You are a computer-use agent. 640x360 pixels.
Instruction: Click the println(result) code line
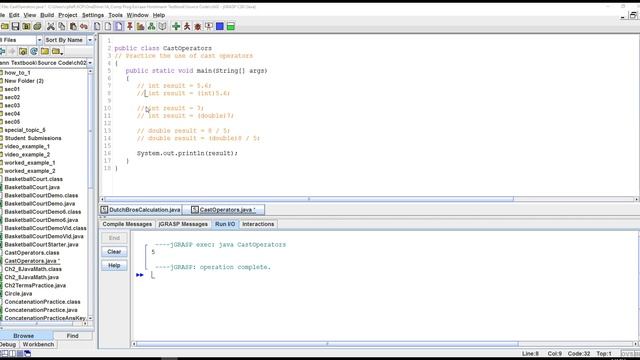point(187,153)
